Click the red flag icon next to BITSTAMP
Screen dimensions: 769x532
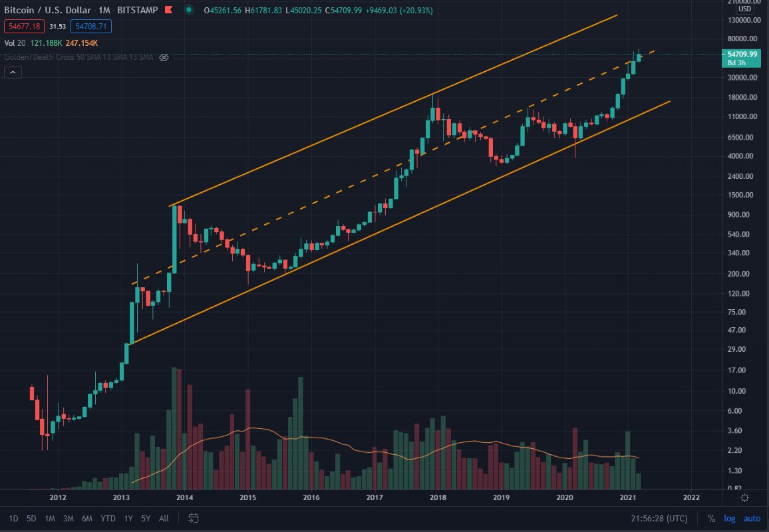click(168, 10)
